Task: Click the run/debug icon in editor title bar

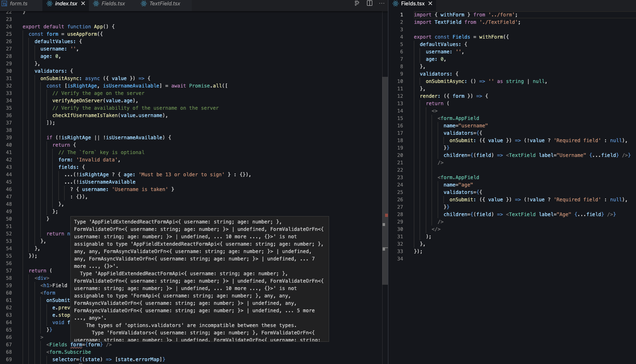Action: [x=357, y=4]
